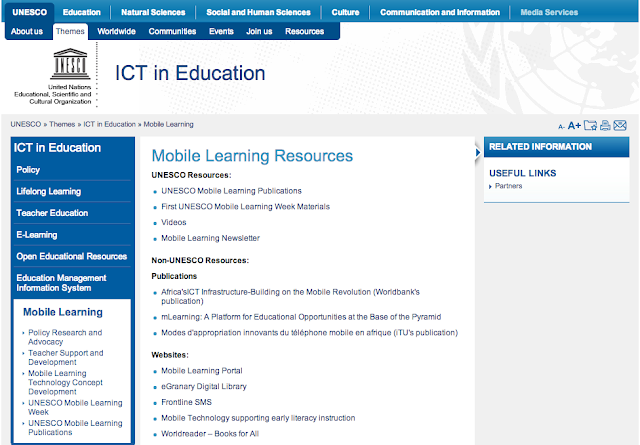Open First UNESCO Mobile Learning Week Materials
Viewport: 640px width, 445px height.
[x=245, y=207]
